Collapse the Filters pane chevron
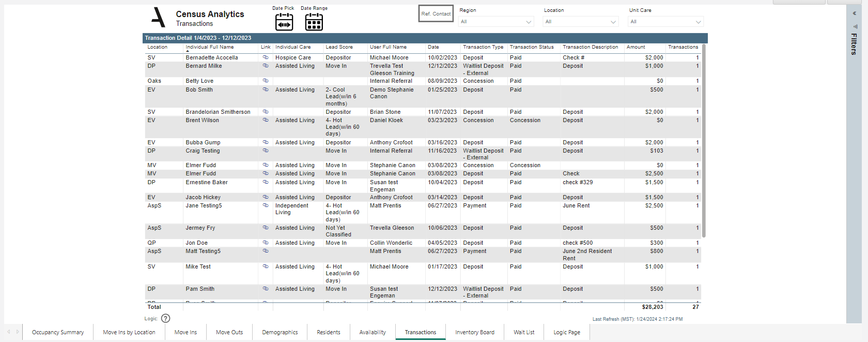 [854, 13]
